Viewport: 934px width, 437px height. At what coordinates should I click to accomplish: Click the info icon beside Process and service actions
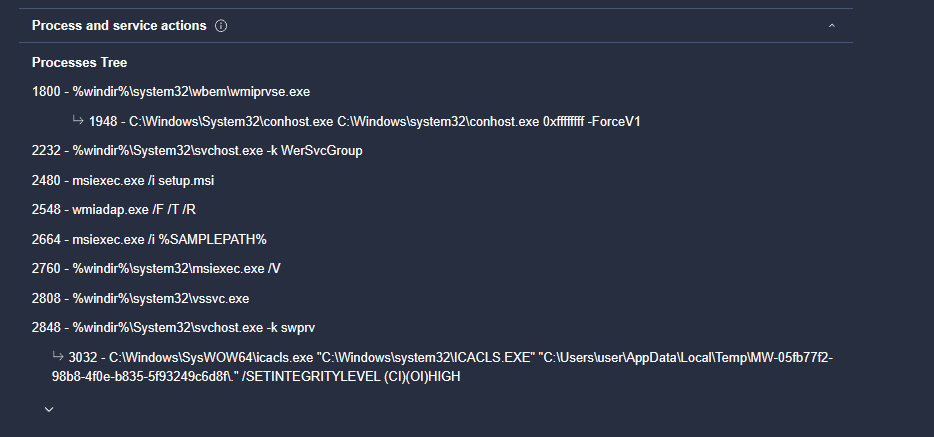click(221, 26)
